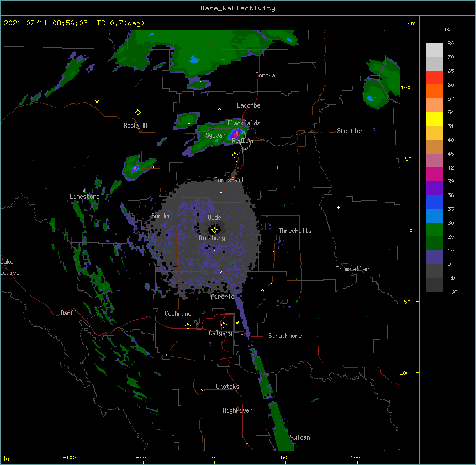The height and width of the screenshot is (465, 476).
Task: Click the 45 value on the dBZ legend
Action: [451, 154]
